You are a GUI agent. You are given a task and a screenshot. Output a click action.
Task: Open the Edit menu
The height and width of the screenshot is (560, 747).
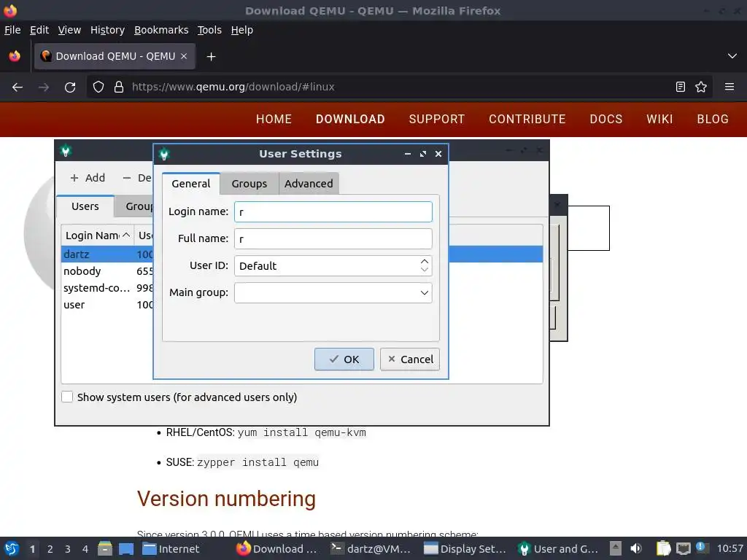tap(39, 30)
